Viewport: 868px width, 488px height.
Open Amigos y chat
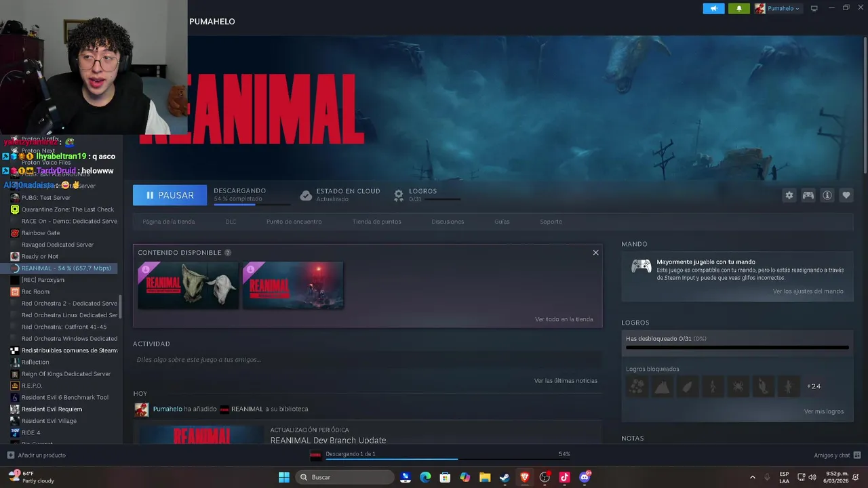click(x=837, y=455)
